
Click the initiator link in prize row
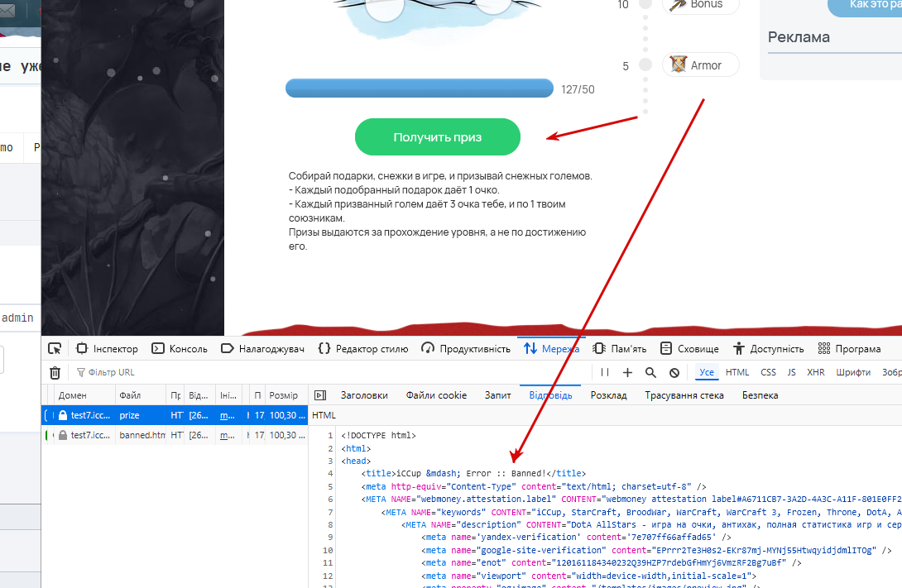228,415
